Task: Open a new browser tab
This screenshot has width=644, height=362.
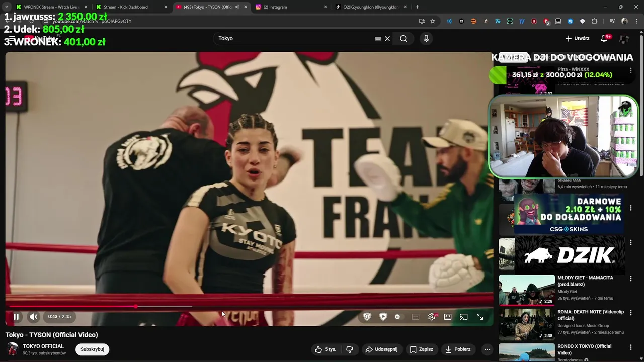Action: pos(417,7)
